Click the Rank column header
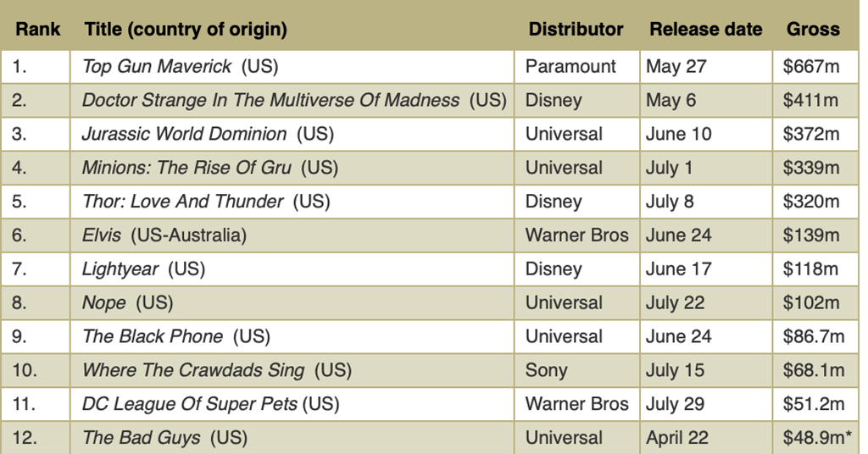Screen dimensions: 868x454 tap(38, 29)
